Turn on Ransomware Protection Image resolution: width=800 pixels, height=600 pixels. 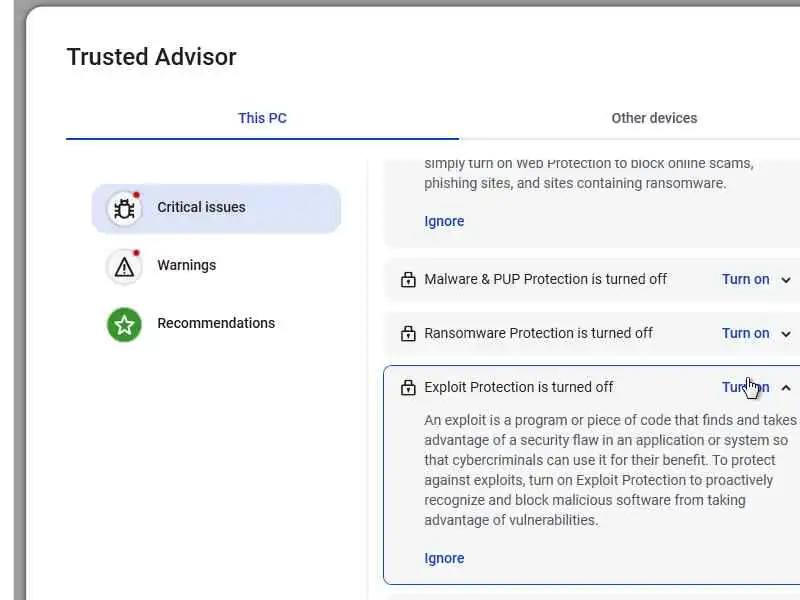click(745, 334)
